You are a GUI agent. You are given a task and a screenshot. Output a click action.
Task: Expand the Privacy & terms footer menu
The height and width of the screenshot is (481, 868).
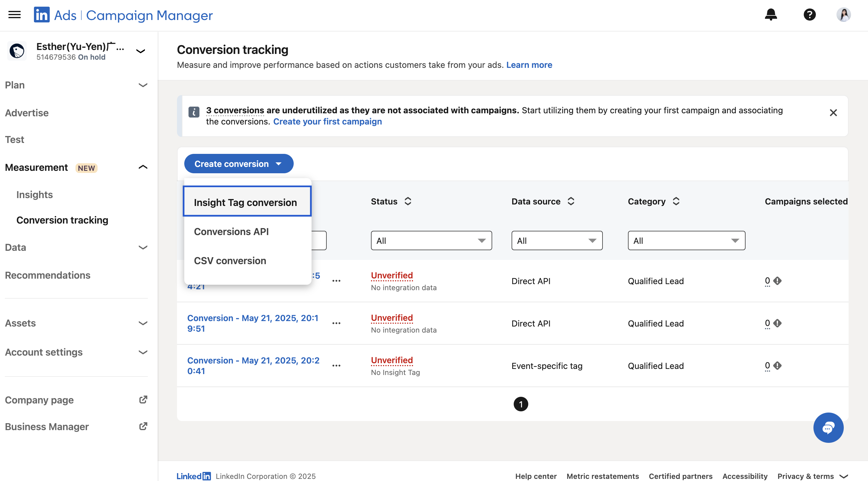pyautogui.click(x=813, y=476)
